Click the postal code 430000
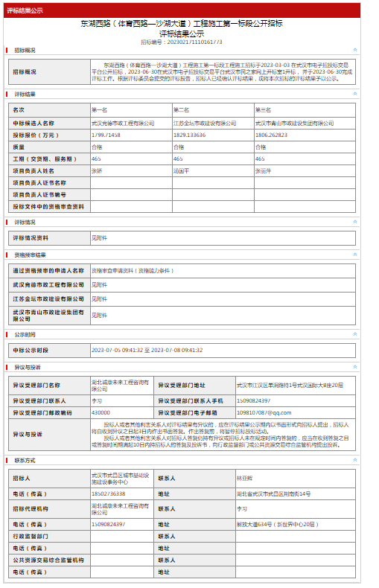This screenshot has height=588, width=379. [101, 412]
